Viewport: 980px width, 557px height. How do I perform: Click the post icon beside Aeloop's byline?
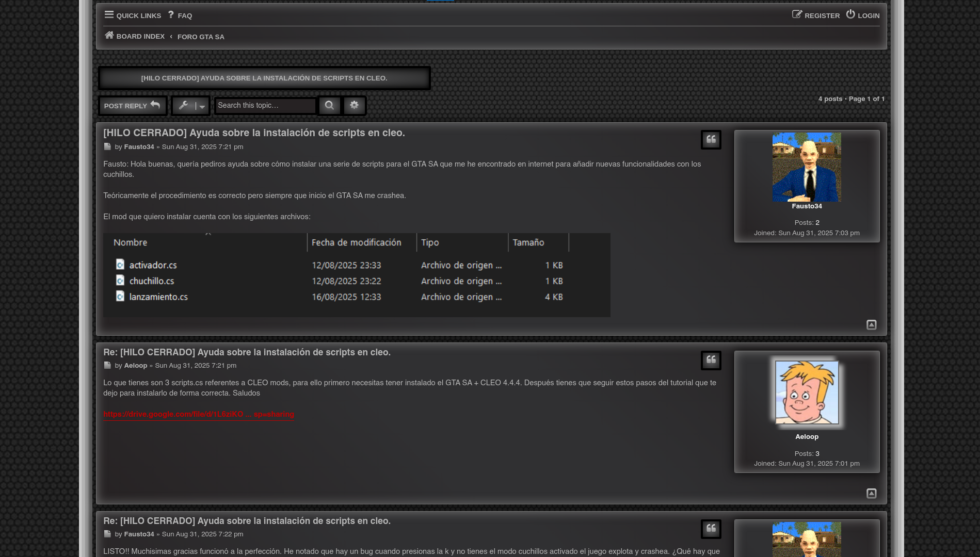coord(107,365)
